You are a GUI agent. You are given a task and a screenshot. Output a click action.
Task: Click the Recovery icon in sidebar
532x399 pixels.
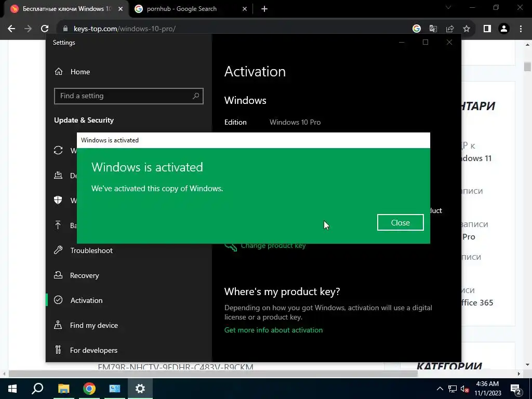pos(58,275)
